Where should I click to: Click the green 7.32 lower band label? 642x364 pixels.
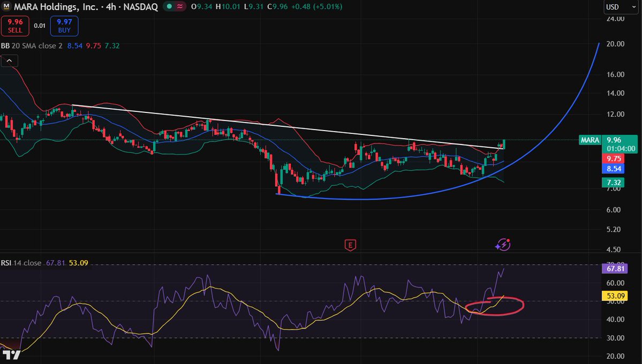[613, 183]
